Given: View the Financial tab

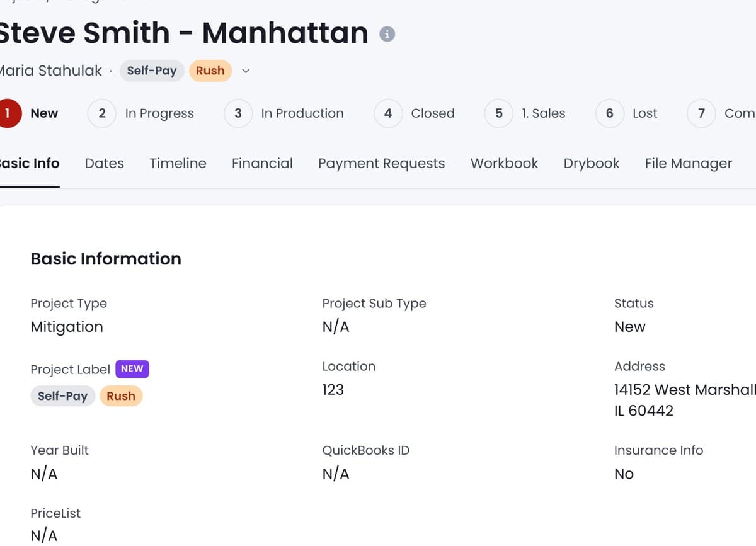Looking at the screenshot, I should (262, 164).
